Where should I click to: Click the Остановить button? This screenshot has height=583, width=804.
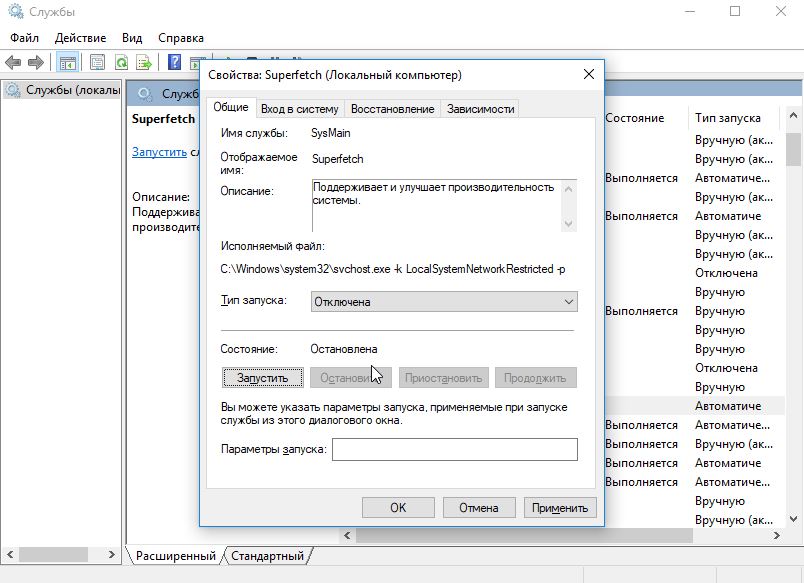(351, 378)
